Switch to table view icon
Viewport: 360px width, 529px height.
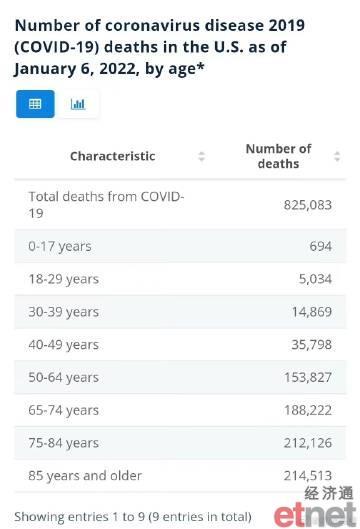[x=35, y=104]
